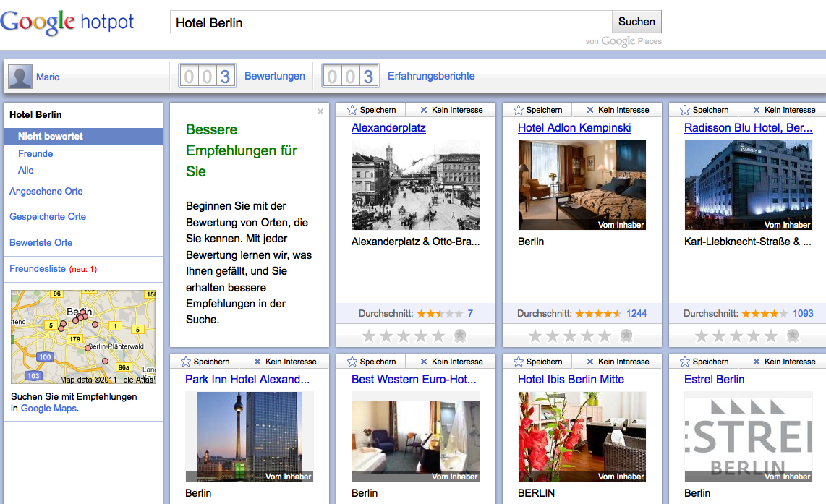Click the Estrel Berlin logo image

point(749,437)
